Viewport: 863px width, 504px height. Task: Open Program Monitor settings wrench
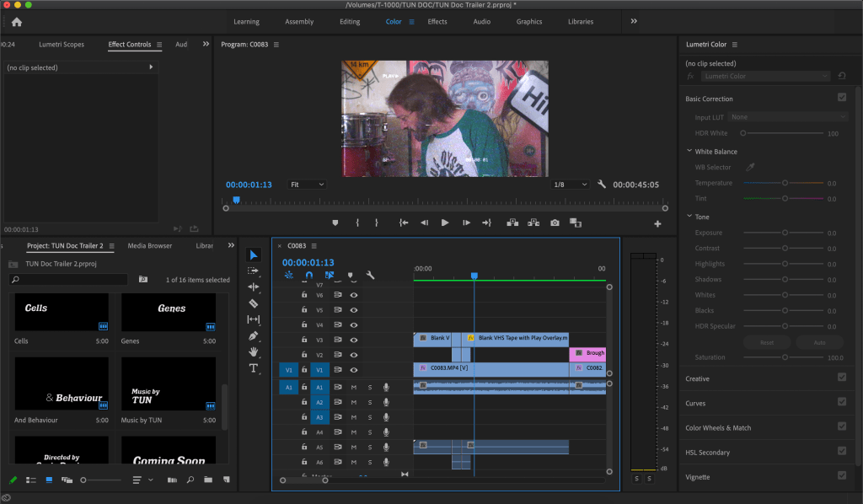click(602, 185)
